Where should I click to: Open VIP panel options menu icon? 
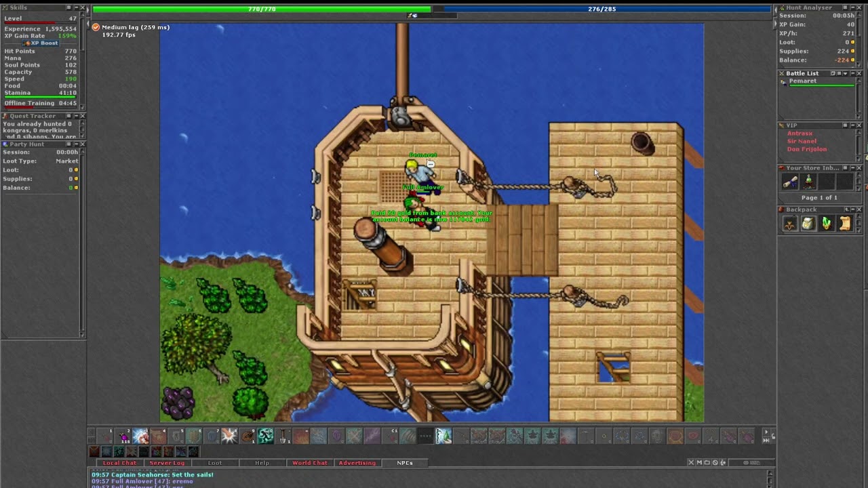[x=844, y=125]
